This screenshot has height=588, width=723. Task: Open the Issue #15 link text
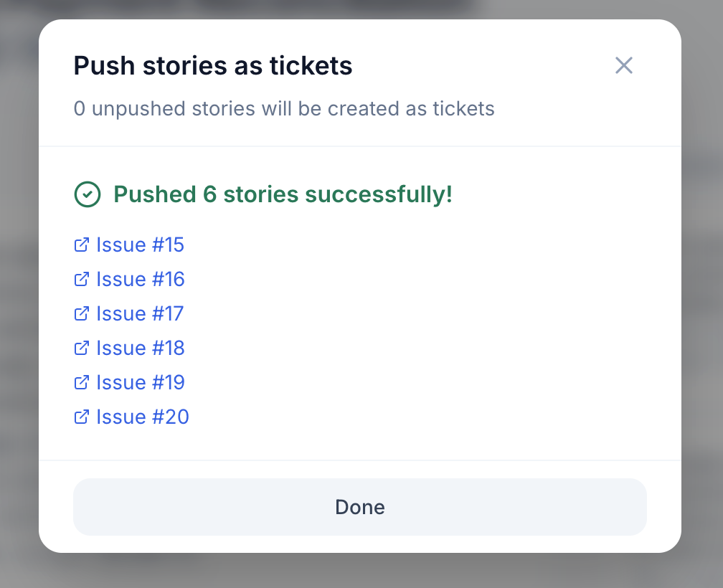click(141, 245)
